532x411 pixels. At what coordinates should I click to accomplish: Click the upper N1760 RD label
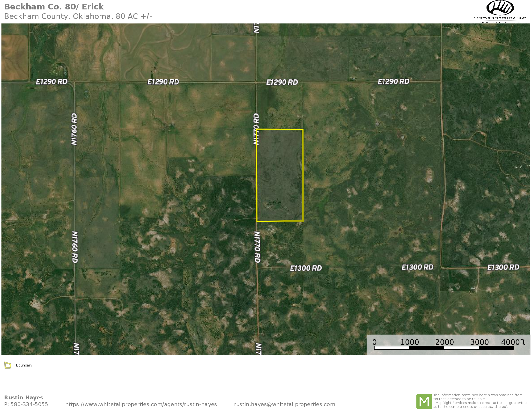(x=74, y=129)
